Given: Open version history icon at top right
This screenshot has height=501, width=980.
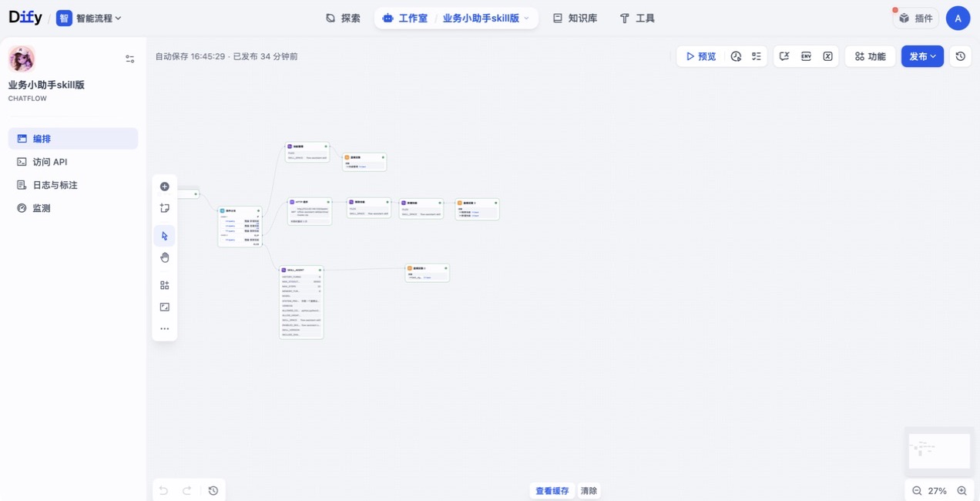Looking at the screenshot, I should click(960, 56).
